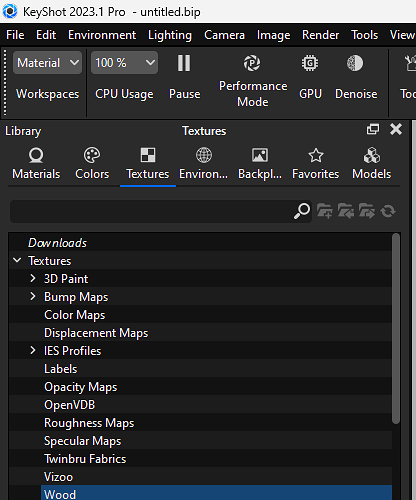Click the add folder icon
This screenshot has width=416, height=500.
(325, 211)
